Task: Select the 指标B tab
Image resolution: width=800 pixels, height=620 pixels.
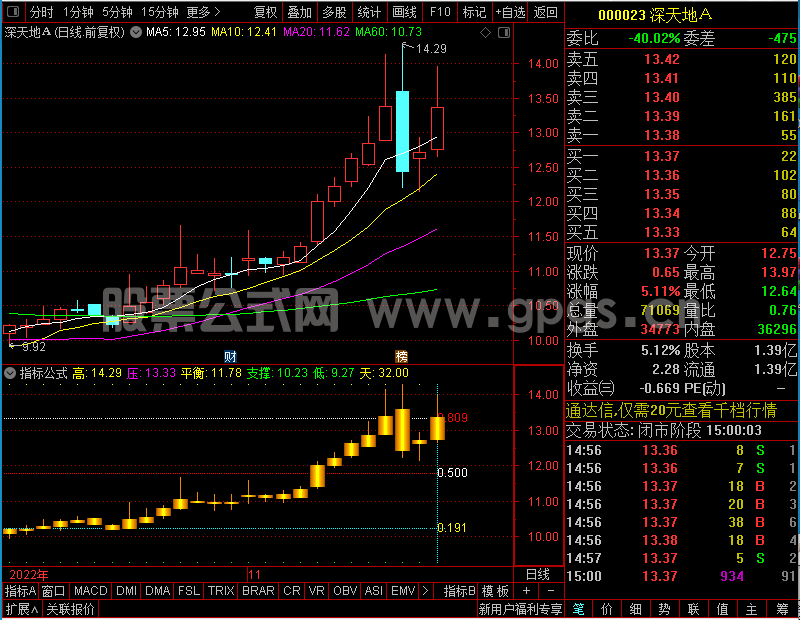Action: (460, 591)
